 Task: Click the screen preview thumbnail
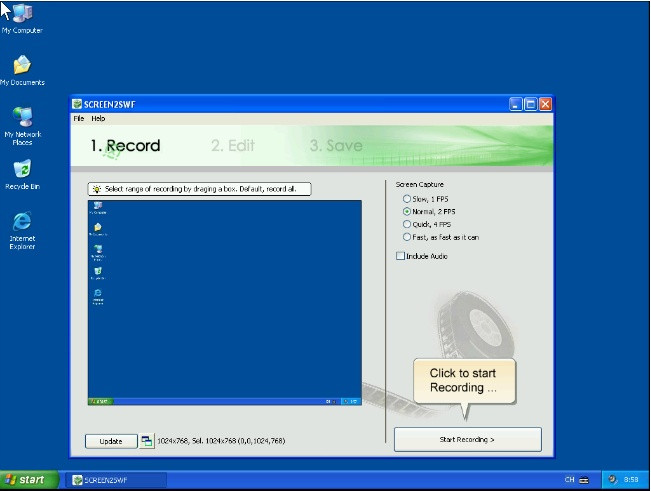(x=225, y=303)
